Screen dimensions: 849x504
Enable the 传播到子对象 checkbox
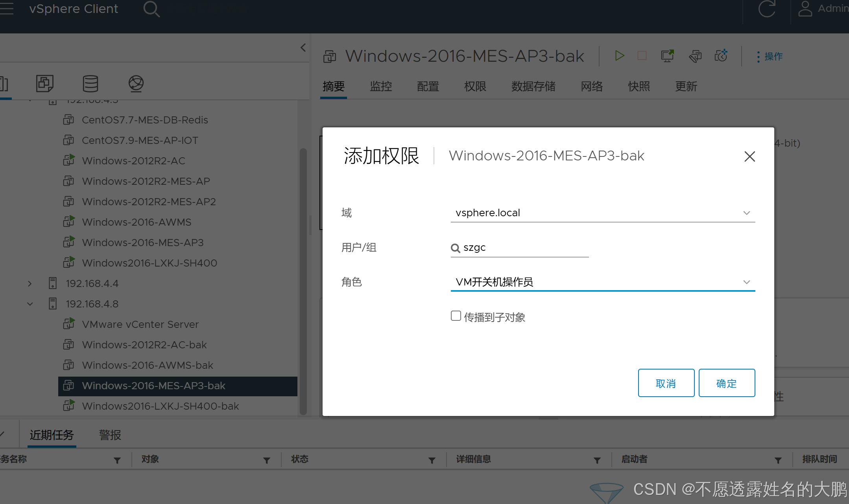click(x=456, y=316)
